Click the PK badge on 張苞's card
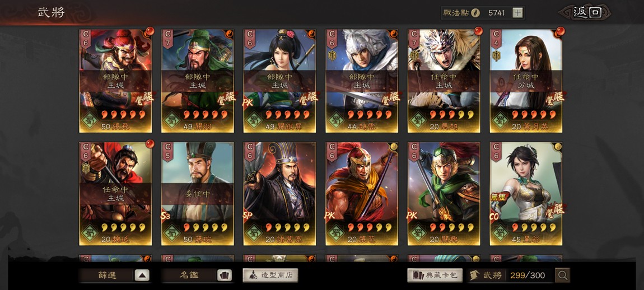The image size is (644, 290). pyautogui.click(x=330, y=215)
